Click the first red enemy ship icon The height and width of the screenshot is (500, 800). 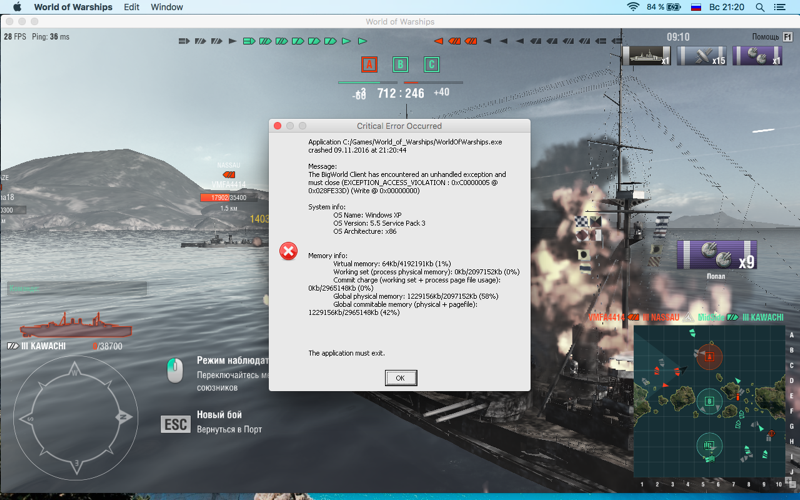[438, 41]
